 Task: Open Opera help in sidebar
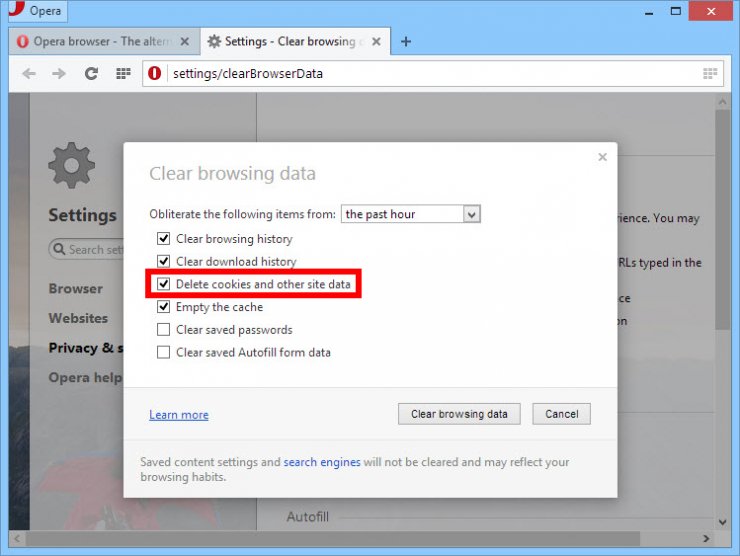(x=85, y=378)
